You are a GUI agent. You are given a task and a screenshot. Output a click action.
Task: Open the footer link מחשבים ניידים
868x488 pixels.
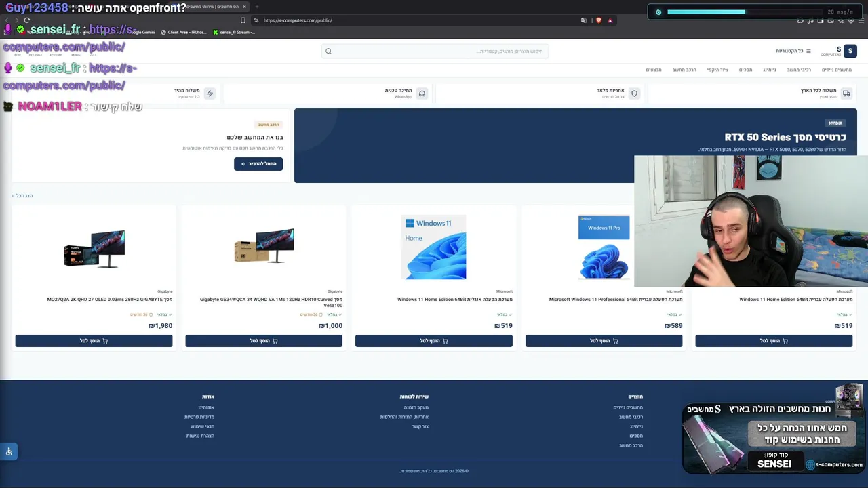pyautogui.click(x=628, y=407)
